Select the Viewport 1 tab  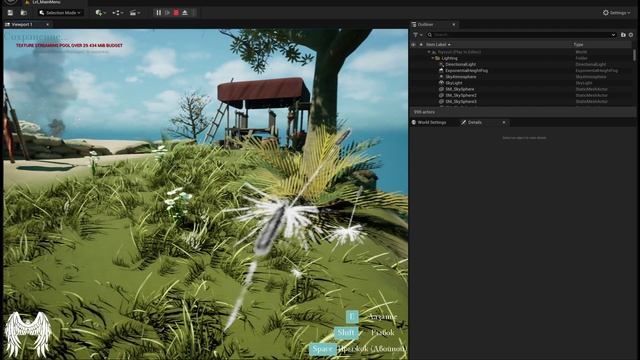click(23, 24)
